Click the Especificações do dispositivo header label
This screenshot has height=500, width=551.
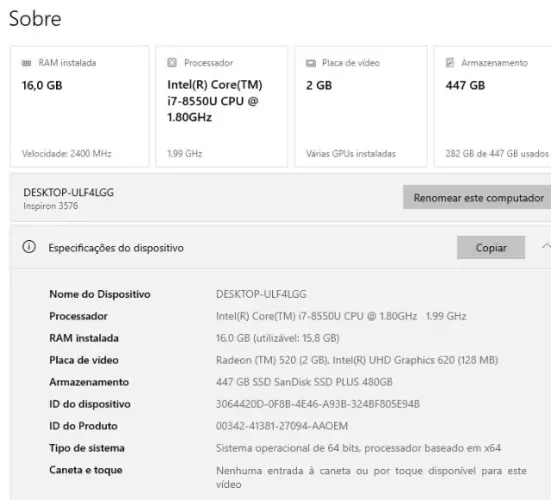click(x=116, y=248)
